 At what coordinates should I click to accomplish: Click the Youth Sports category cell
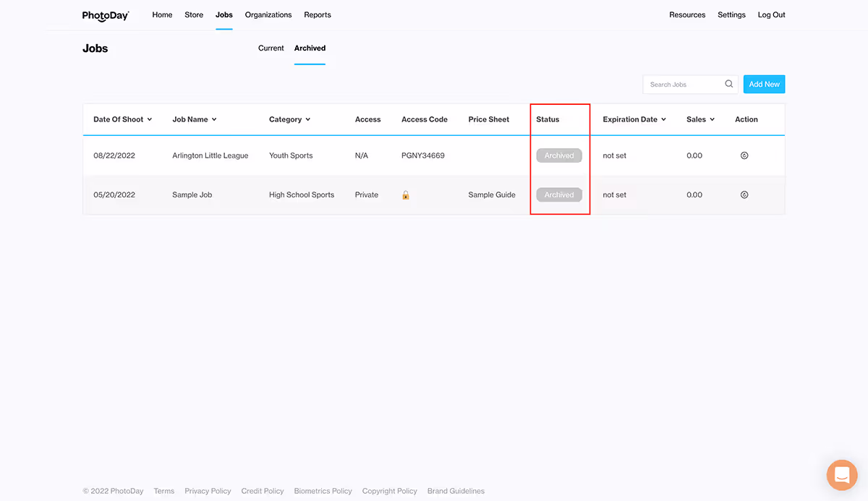(291, 155)
